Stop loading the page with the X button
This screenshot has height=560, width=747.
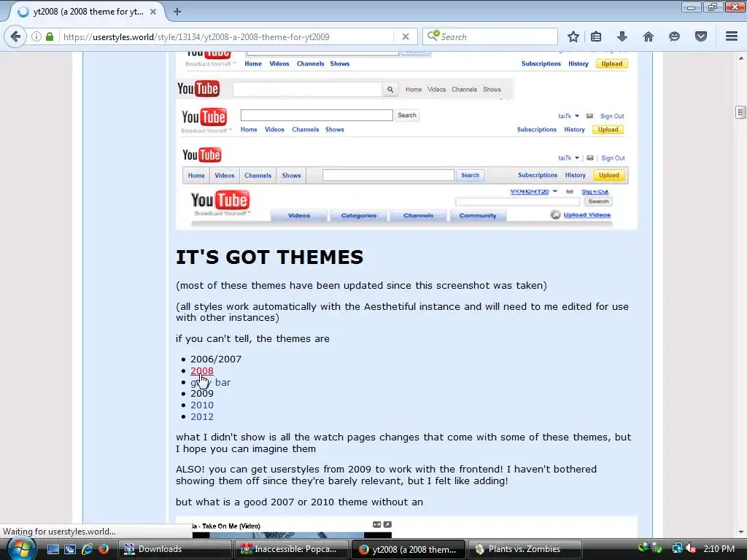coord(406,36)
